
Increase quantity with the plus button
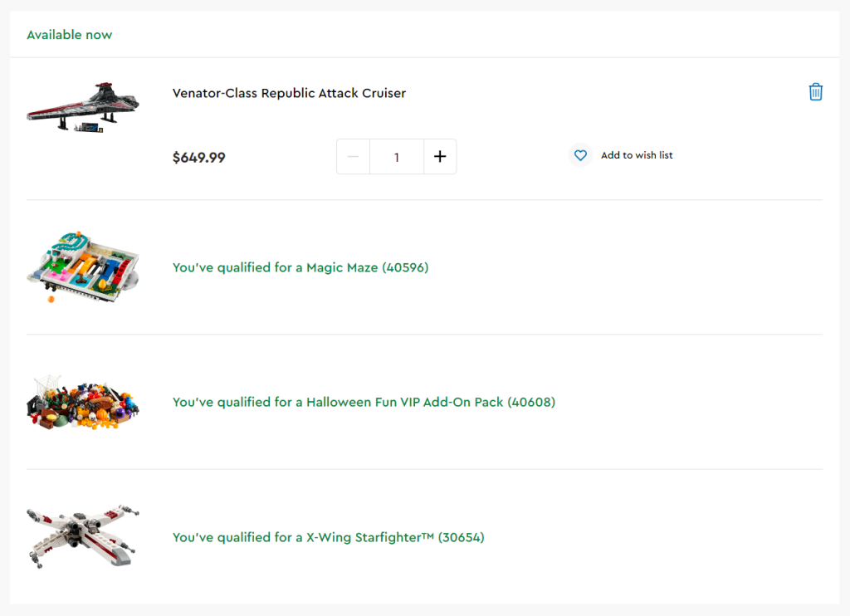[x=440, y=157]
